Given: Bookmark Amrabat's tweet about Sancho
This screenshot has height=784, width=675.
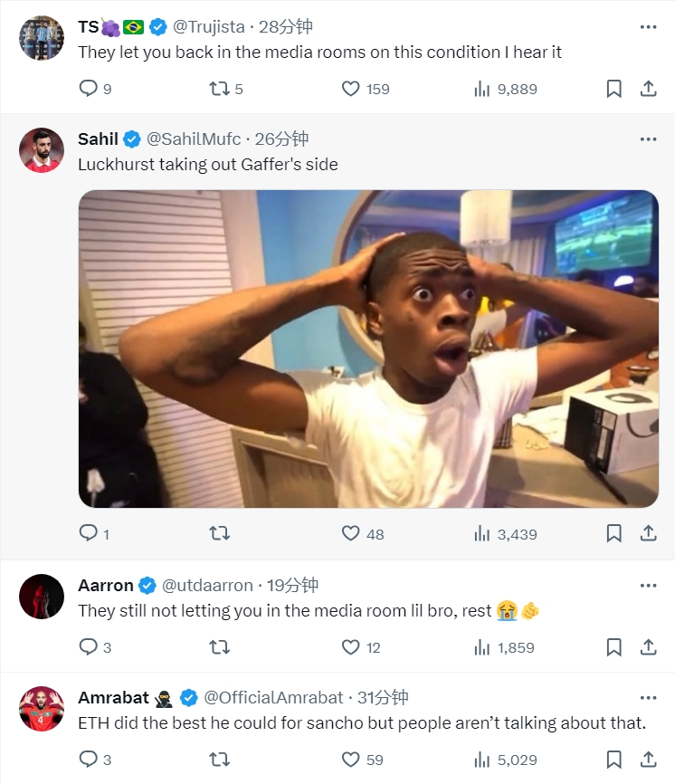Looking at the screenshot, I should [x=613, y=759].
